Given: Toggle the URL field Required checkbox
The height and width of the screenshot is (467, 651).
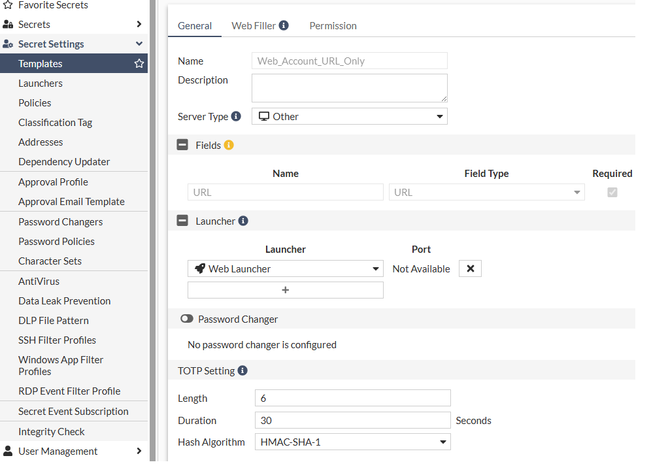Looking at the screenshot, I should [x=612, y=192].
